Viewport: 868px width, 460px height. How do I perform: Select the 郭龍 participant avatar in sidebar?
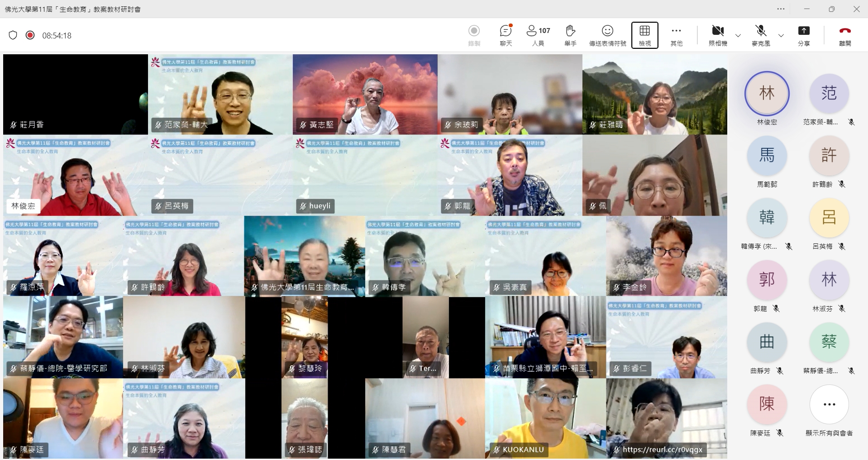[x=767, y=280]
